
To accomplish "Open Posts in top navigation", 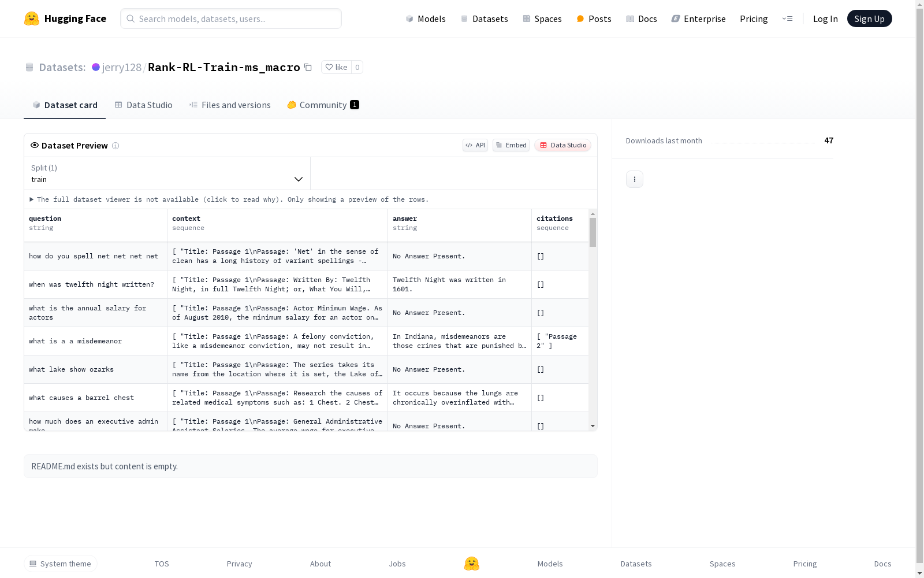I will pyautogui.click(x=594, y=18).
